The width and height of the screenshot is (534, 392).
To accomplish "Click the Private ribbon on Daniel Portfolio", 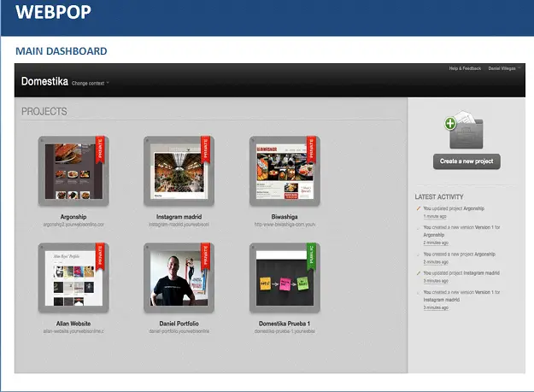I will (x=205, y=256).
